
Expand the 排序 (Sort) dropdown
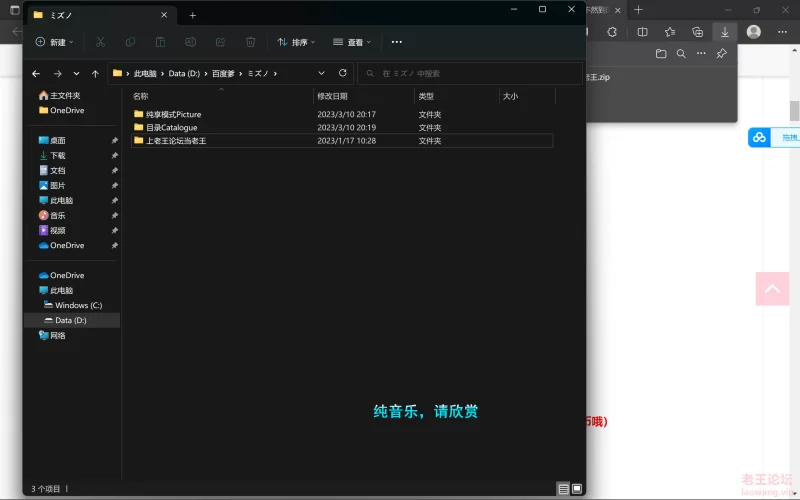click(x=297, y=42)
